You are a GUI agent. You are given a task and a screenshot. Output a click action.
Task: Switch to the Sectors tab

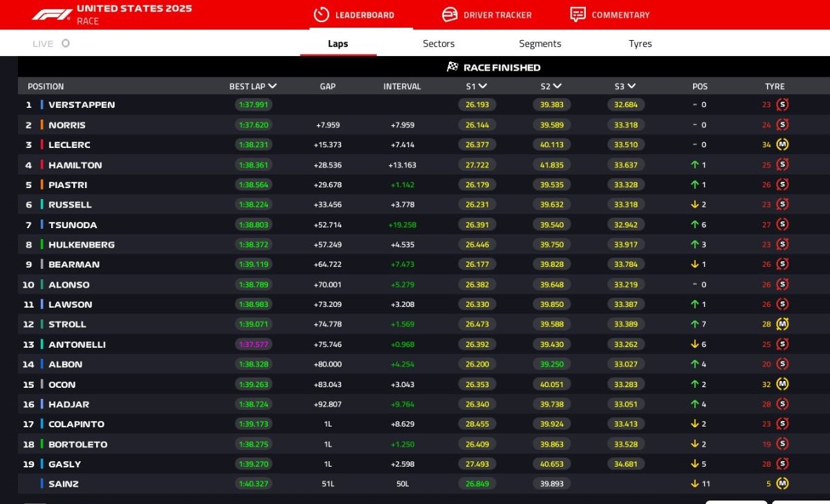[439, 44]
